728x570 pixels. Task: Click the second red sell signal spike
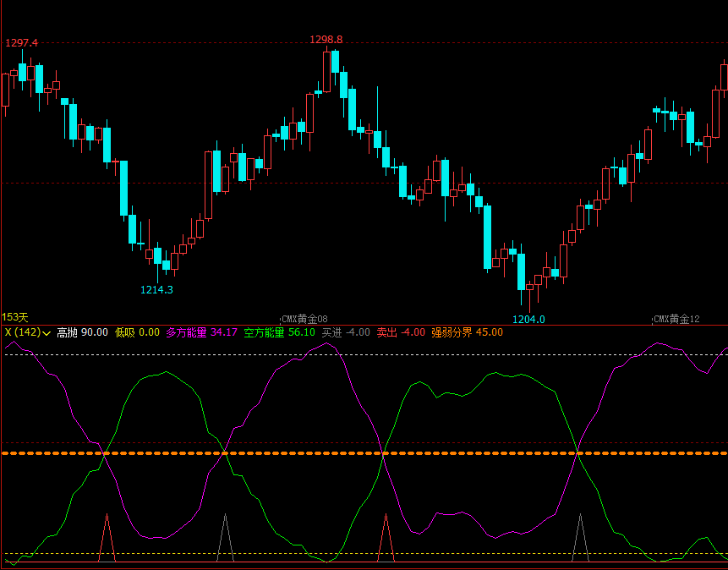[x=386, y=539]
